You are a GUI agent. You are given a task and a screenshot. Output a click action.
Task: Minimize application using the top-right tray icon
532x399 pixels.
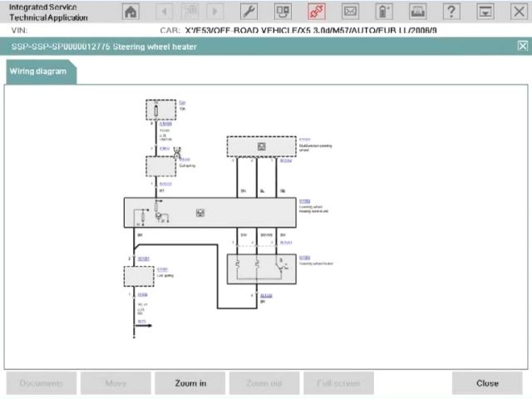[485, 12]
